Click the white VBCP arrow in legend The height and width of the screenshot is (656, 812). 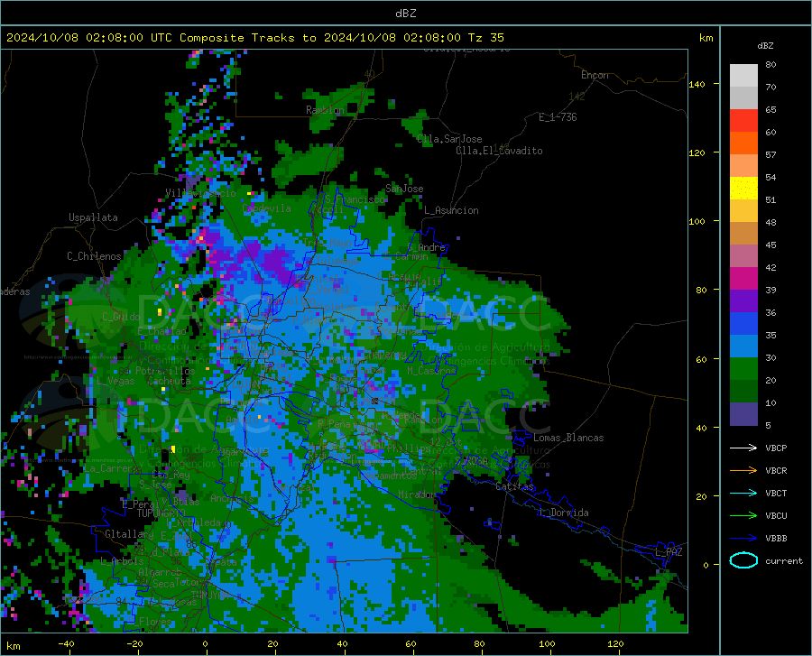pos(743,448)
